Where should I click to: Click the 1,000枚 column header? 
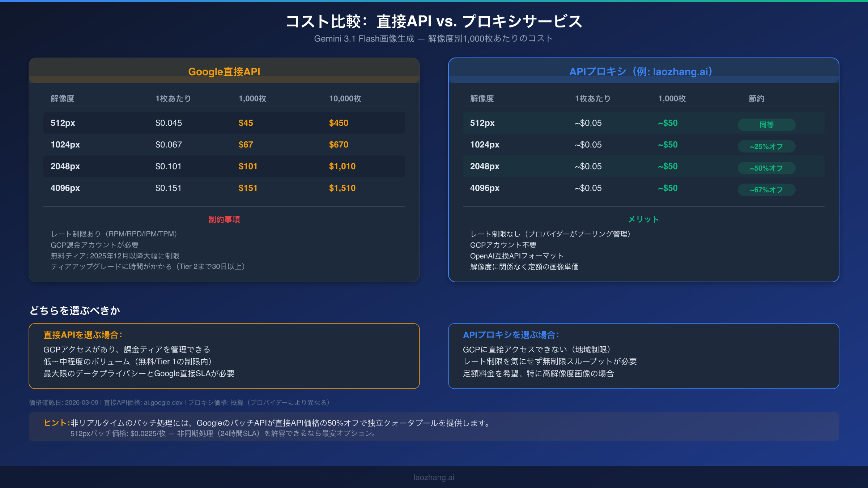[252, 98]
